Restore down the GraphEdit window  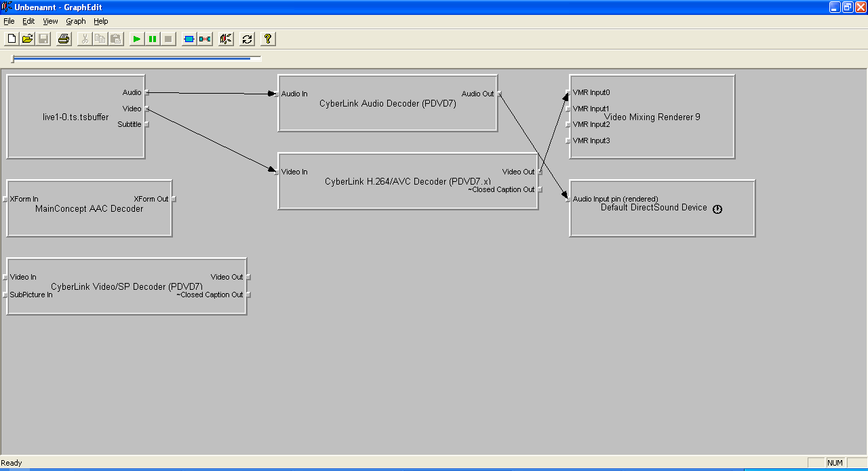(848, 7)
